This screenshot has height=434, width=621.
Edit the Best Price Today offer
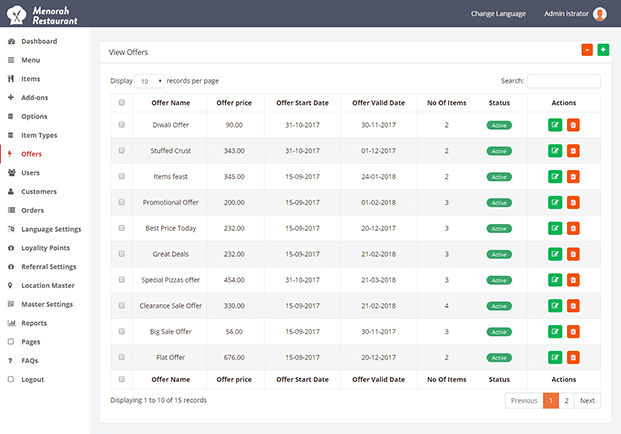[555, 228]
